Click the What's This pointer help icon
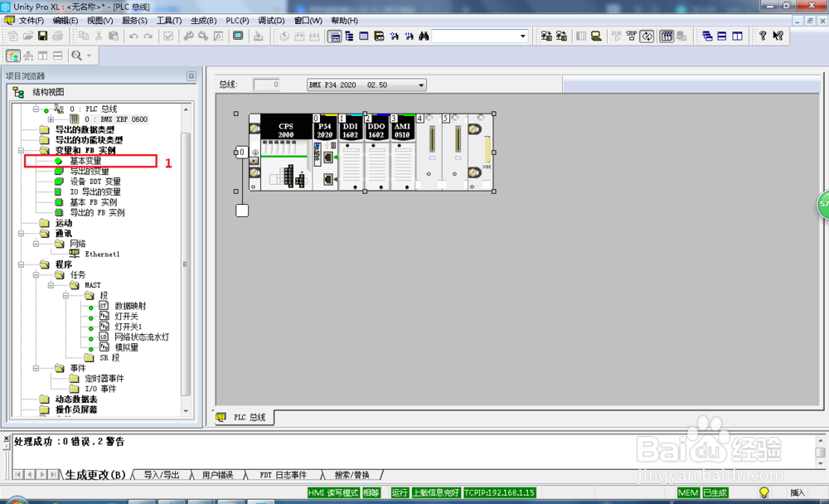Viewport: 829px width, 504px height. click(778, 36)
